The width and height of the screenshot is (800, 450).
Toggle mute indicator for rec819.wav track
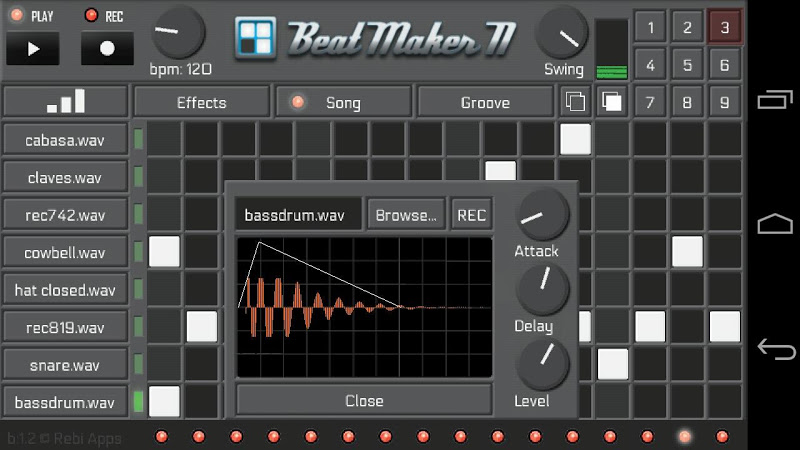pos(138,327)
